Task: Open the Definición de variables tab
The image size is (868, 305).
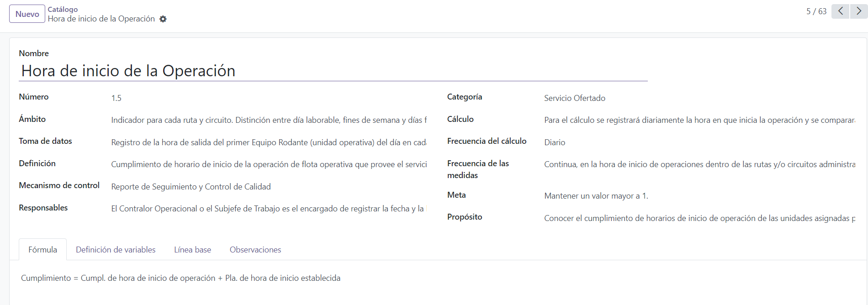Action: pyautogui.click(x=116, y=250)
